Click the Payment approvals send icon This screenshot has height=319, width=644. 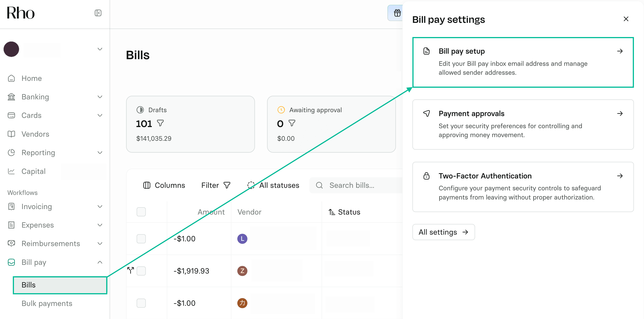[x=427, y=114]
